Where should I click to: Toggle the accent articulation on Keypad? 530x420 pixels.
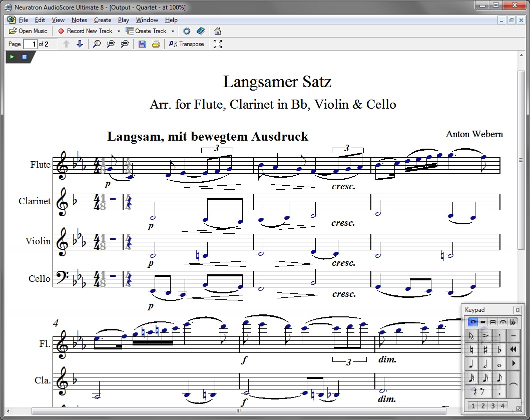tap(485, 335)
